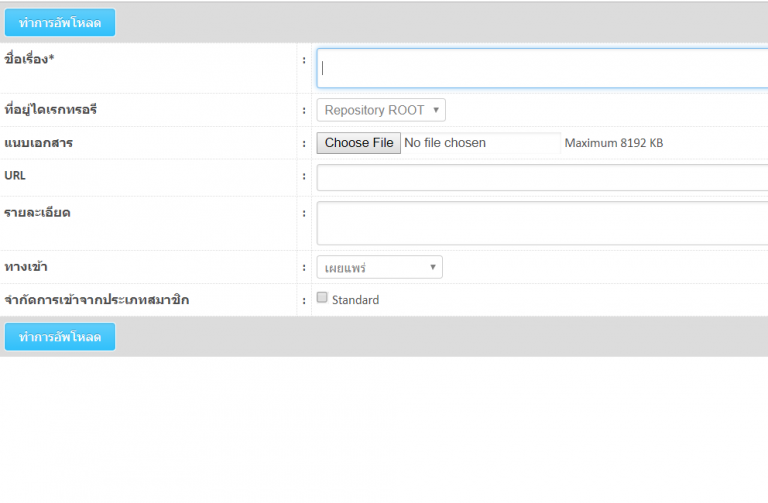The height and width of the screenshot is (503, 768).
Task: Click the จำกัดการเข้าจากประเภทสมาชิก label
Action: point(96,299)
